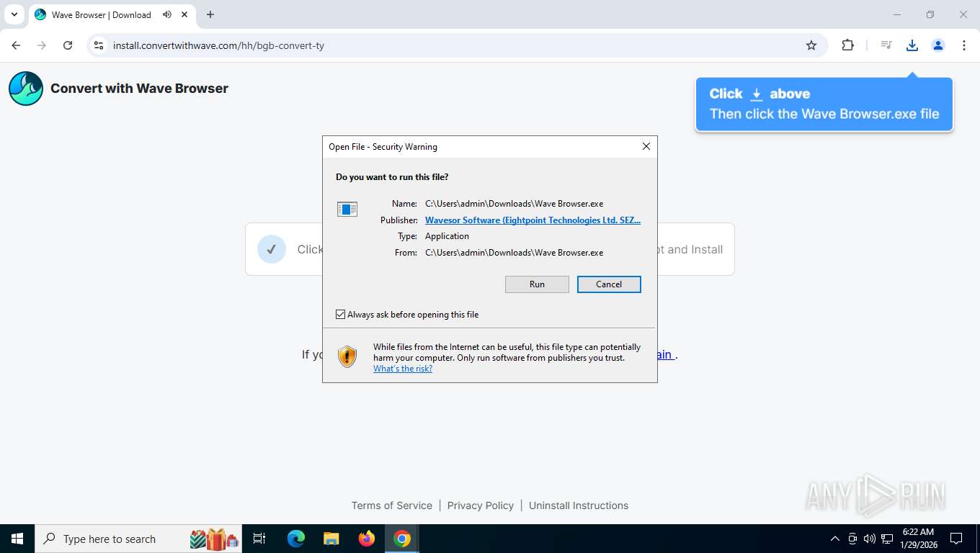Open Task View on taskbar

click(259, 539)
